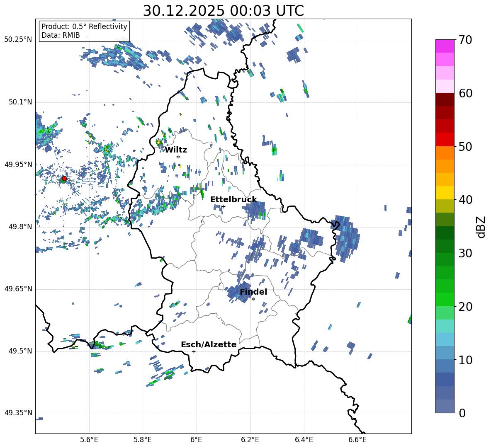Click the title timestamp 30.12.2025 00:03 UTC
The width and height of the screenshot is (491, 448).
[x=223, y=11]
